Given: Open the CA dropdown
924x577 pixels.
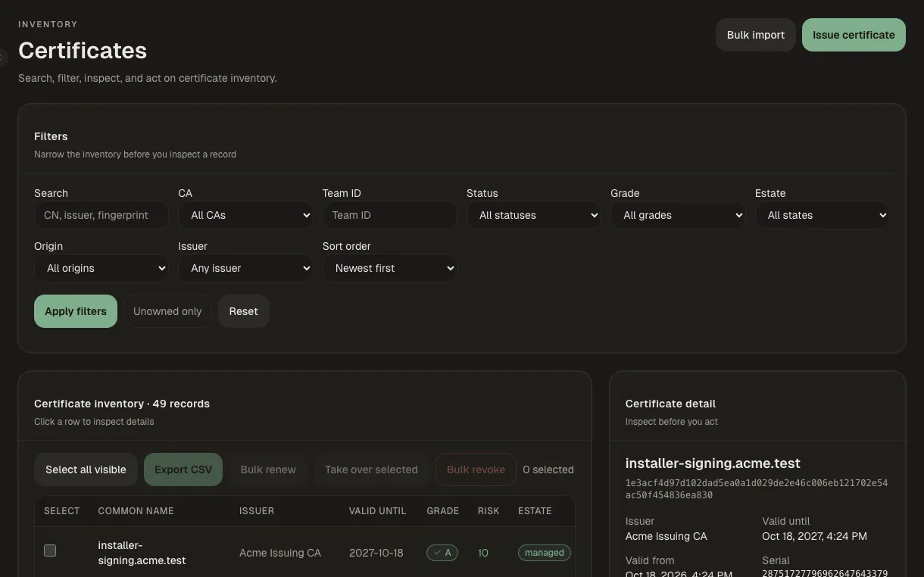Looking at the screenshot, I should 245,215.
